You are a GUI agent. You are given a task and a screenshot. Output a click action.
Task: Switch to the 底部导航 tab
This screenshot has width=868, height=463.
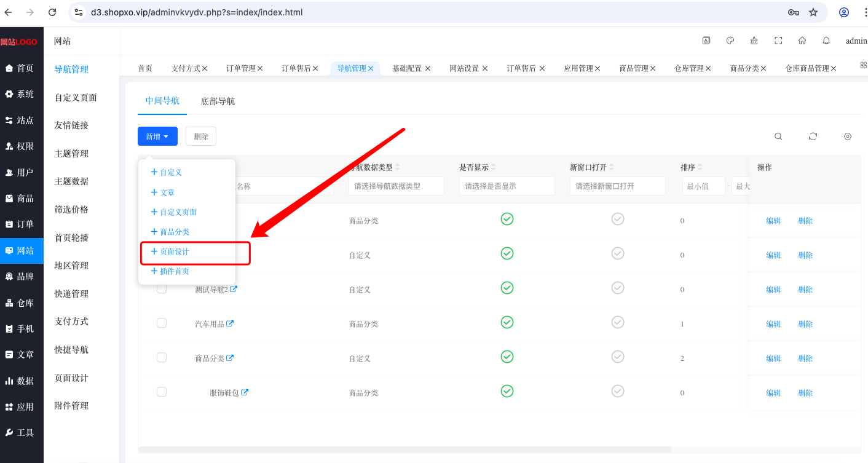pyautogui.click(x=218, y=101)
